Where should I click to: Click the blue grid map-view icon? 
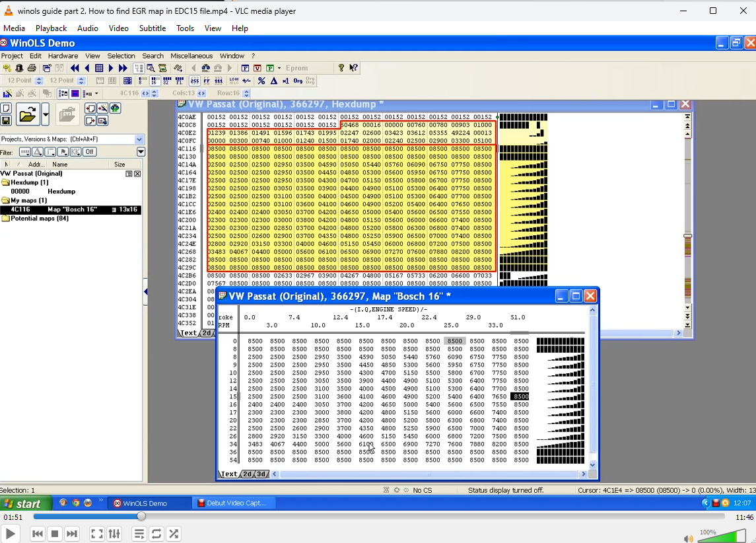click(x=99, y=68)
